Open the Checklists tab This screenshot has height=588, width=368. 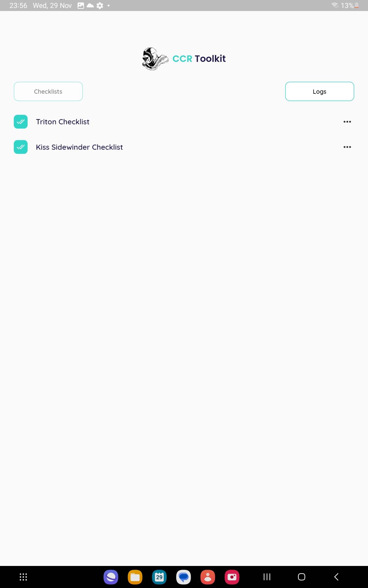click(48, 91)
